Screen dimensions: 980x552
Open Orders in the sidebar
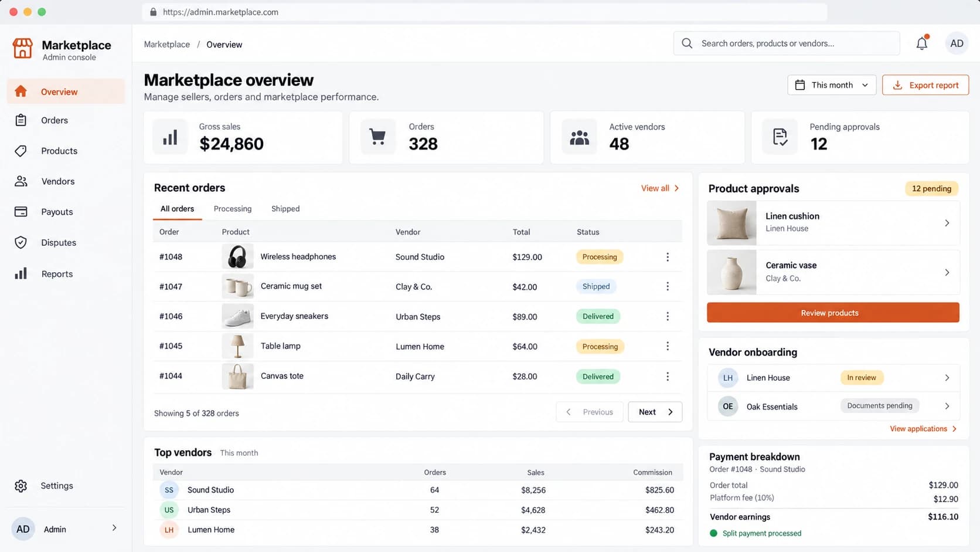(x=66, y=120)
